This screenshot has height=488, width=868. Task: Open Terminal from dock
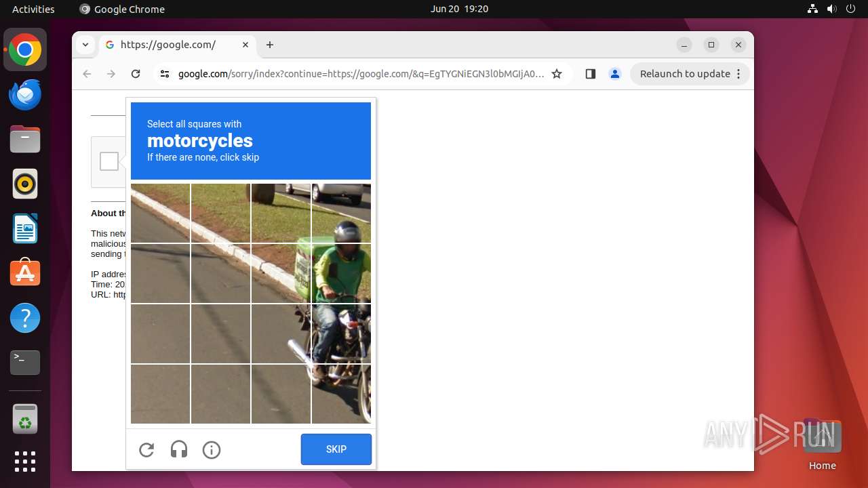coord(25,363)
